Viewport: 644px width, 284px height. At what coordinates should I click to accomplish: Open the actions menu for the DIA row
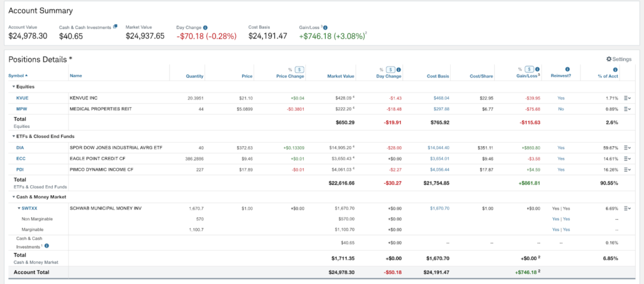[x=627, y=147]
